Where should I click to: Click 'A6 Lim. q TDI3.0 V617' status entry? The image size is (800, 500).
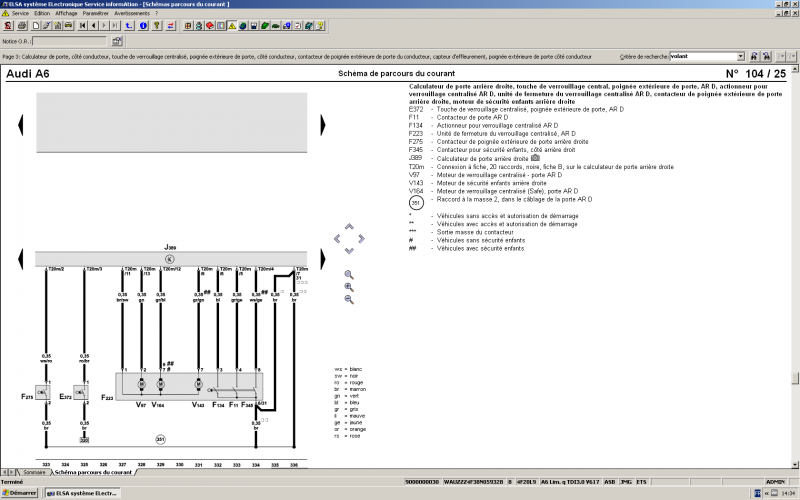[570, 482]
